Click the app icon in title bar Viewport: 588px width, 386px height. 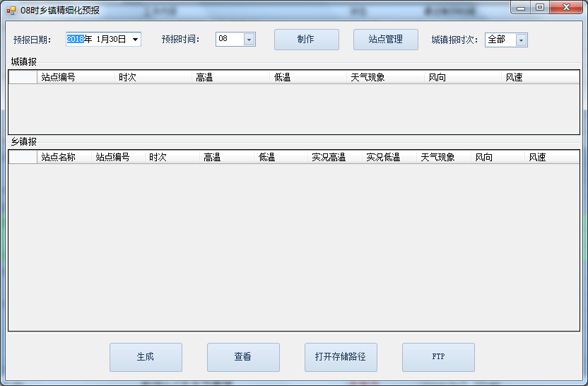click(x=11, y=10)
